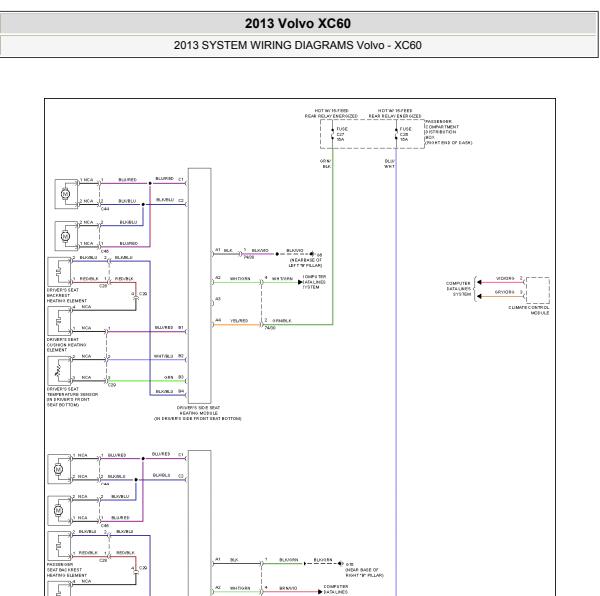Screen dimensions: 600x596
Task: Click the fuse C28 symbol in distribution box
Action: (x=396, y=134)
